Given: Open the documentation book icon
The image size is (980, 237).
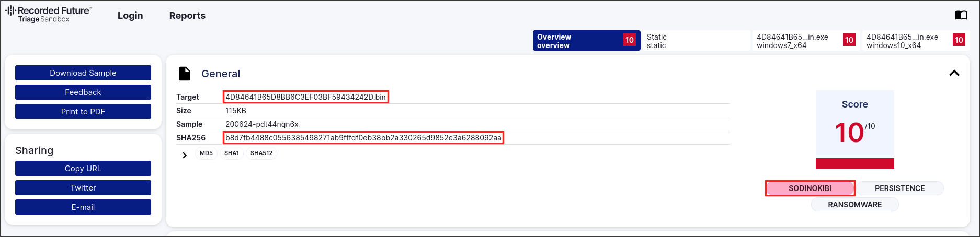Looking at the screenshot, I should pyautogui.click(x=961, y=15).
